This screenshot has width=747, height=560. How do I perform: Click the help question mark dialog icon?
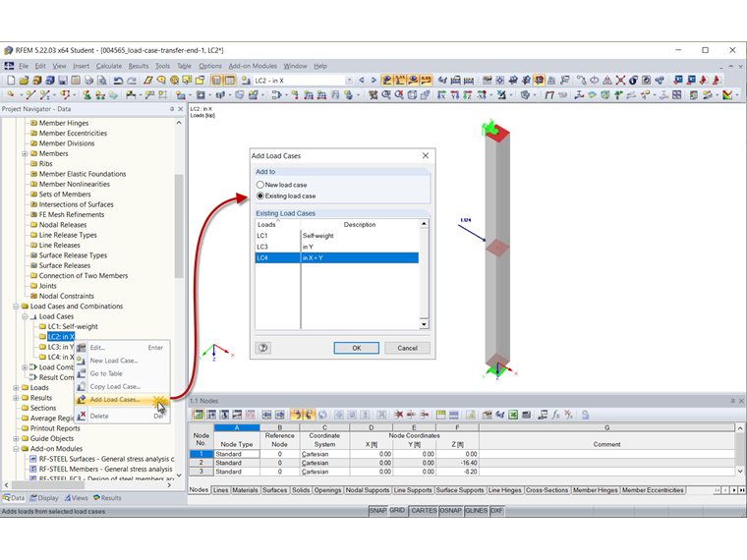coord(263,348)
